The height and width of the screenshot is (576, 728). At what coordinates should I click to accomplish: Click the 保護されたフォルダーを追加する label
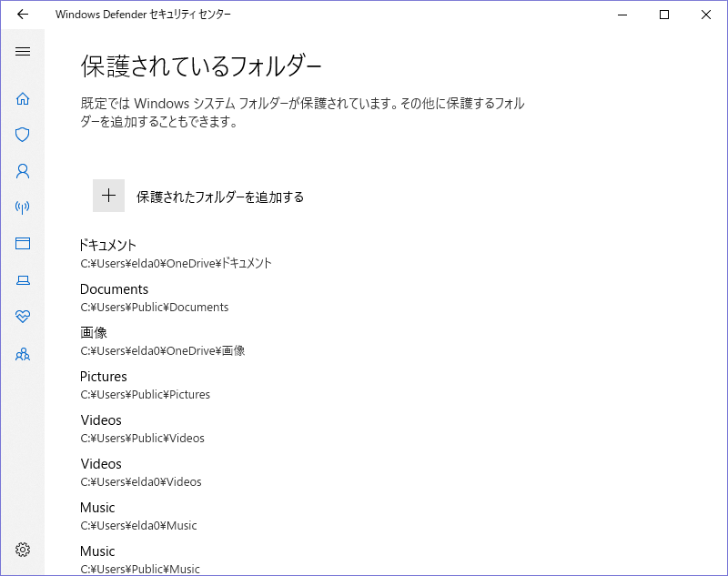[x=220, y=197]
